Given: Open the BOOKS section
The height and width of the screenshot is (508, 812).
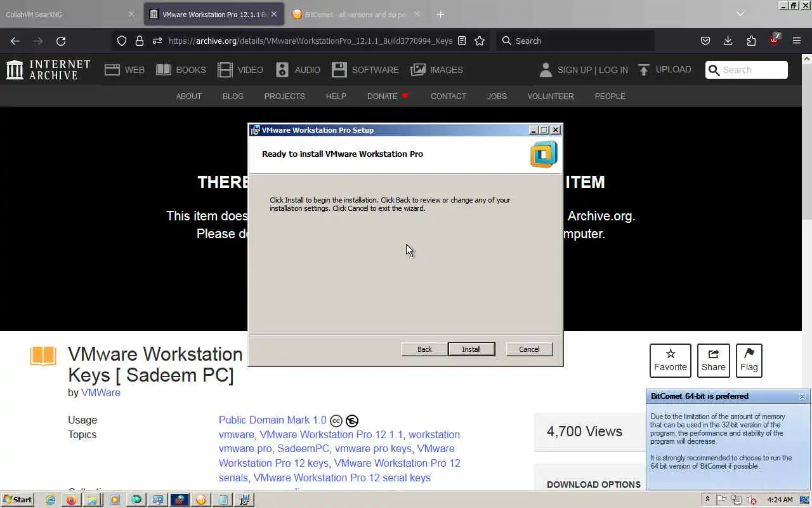Looking at the screenshot, I should click(181, 70).
